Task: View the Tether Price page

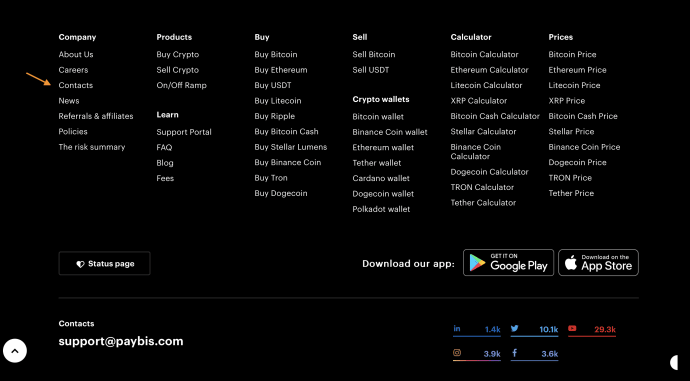Action: pos(571,193)
